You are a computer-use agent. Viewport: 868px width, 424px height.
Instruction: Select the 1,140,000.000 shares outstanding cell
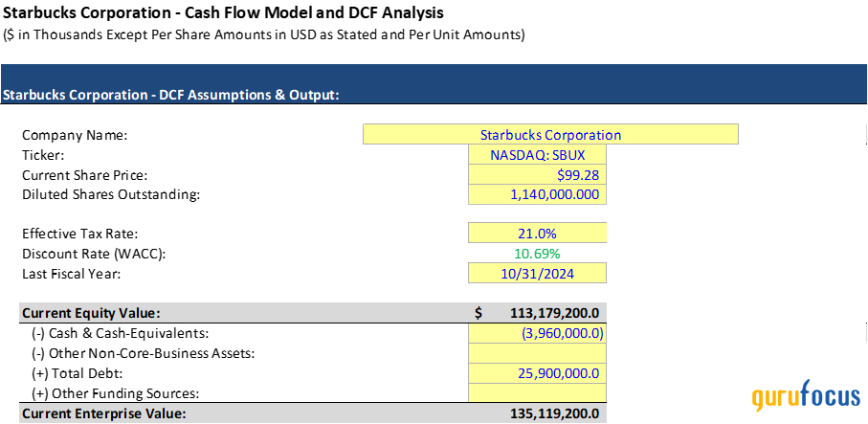537,194
